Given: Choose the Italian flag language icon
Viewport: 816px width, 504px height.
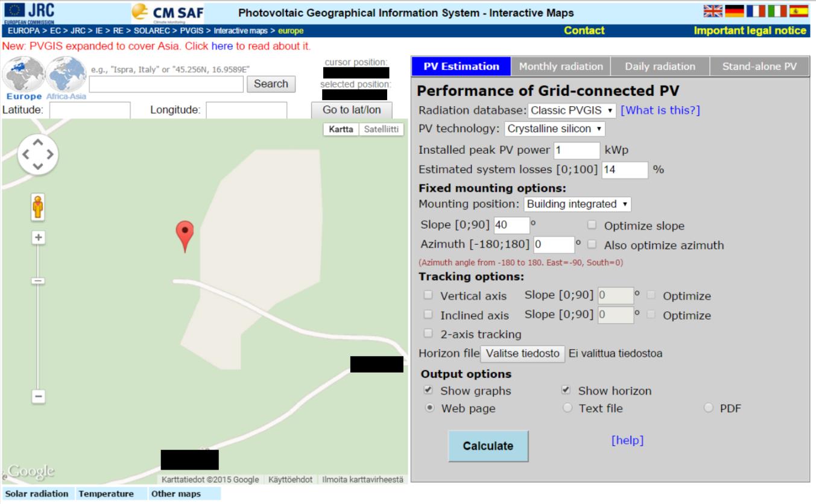Looking at the screenshot, I should coord(777,11).
